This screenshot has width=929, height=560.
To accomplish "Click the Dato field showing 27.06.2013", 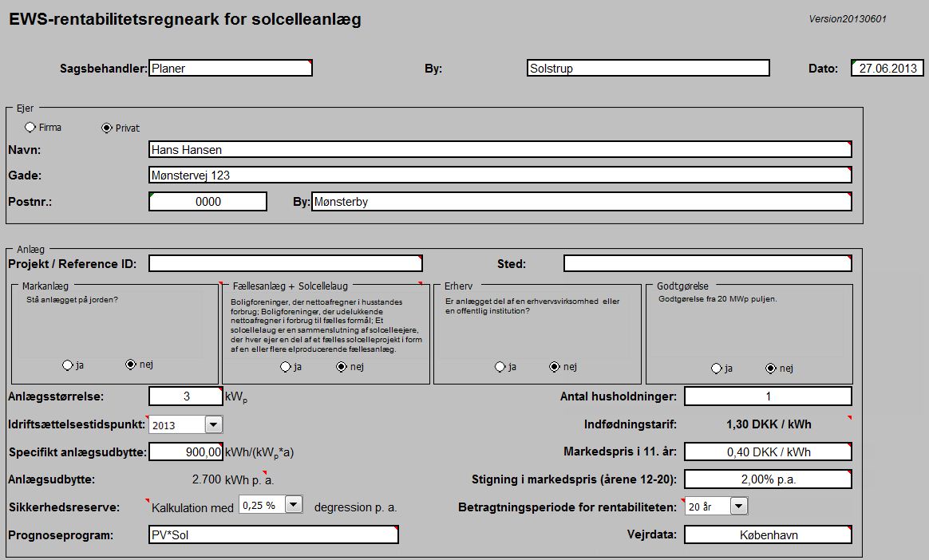I will [887, 68].
